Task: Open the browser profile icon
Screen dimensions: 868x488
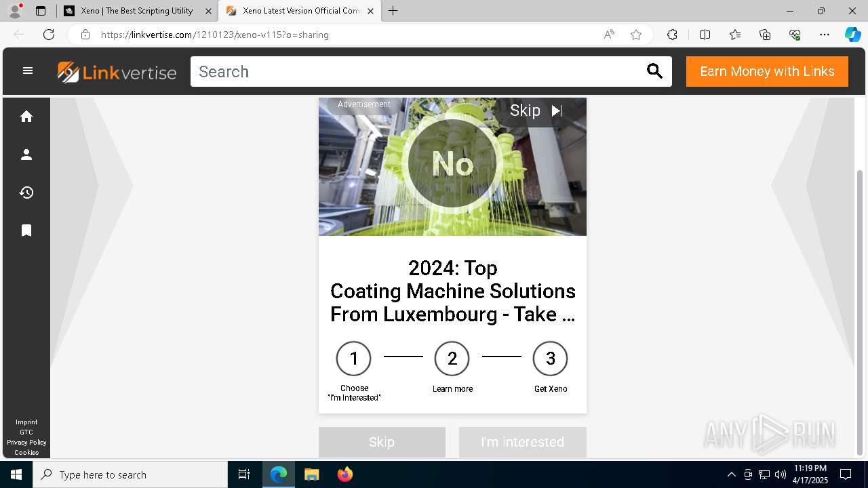Action: pyautogui.click(x=15, y=11)
